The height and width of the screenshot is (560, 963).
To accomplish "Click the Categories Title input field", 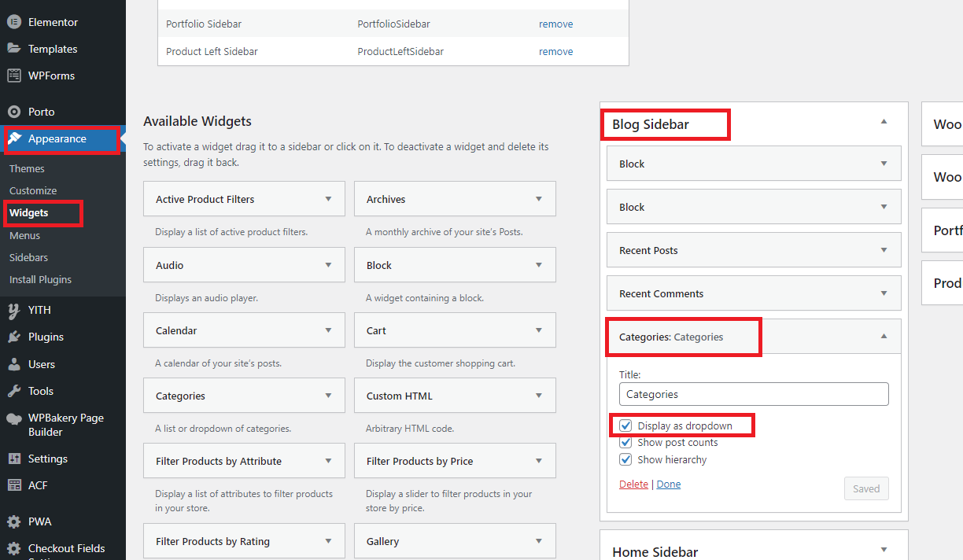I will click(754, 394).
